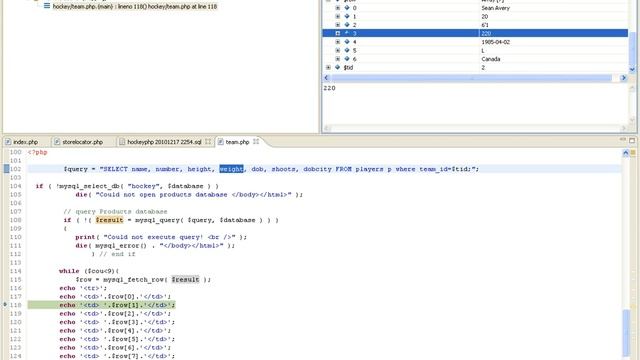Click the variable icon for index 1
640x360 pixels.
347,16
